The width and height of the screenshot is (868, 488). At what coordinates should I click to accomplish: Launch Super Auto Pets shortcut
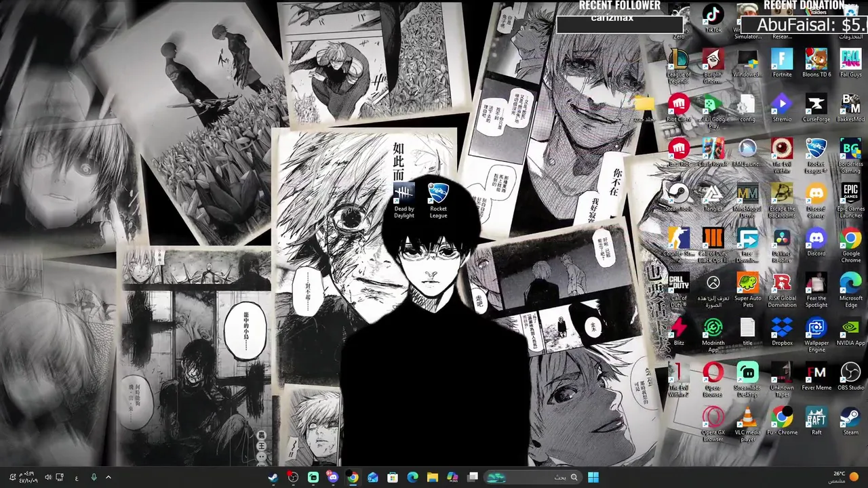tap(747, 290)
